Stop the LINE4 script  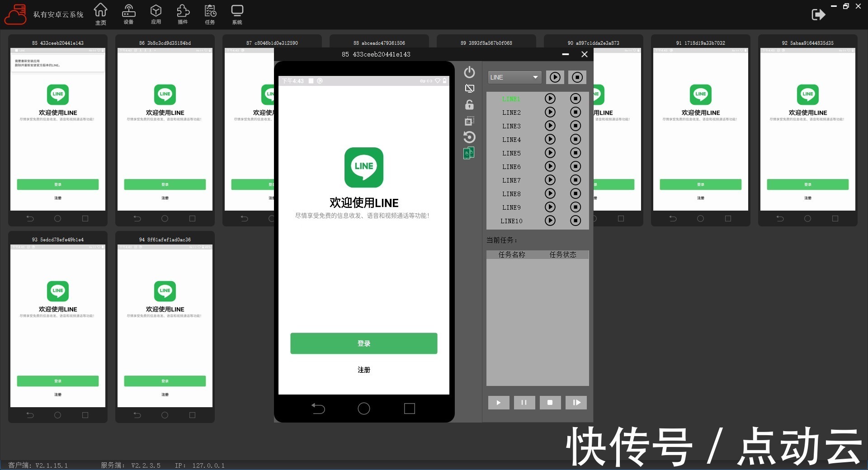point(576,139)
